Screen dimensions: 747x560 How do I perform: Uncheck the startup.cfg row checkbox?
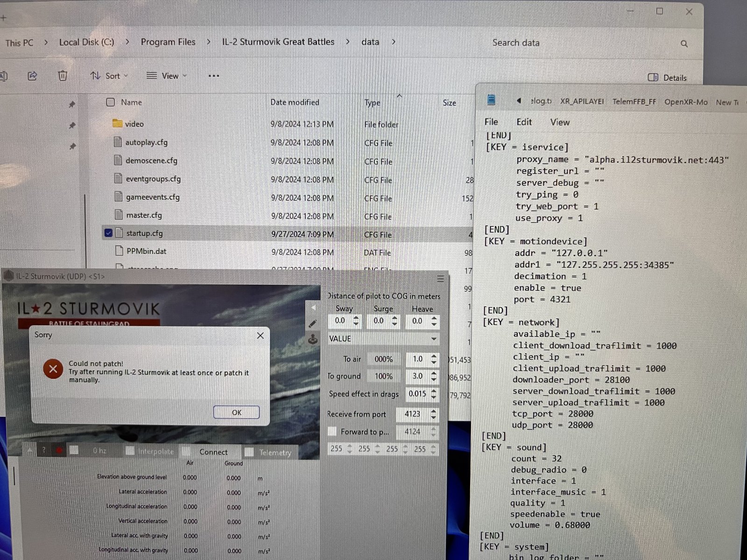pyautogui.click(x=108, y=233)
